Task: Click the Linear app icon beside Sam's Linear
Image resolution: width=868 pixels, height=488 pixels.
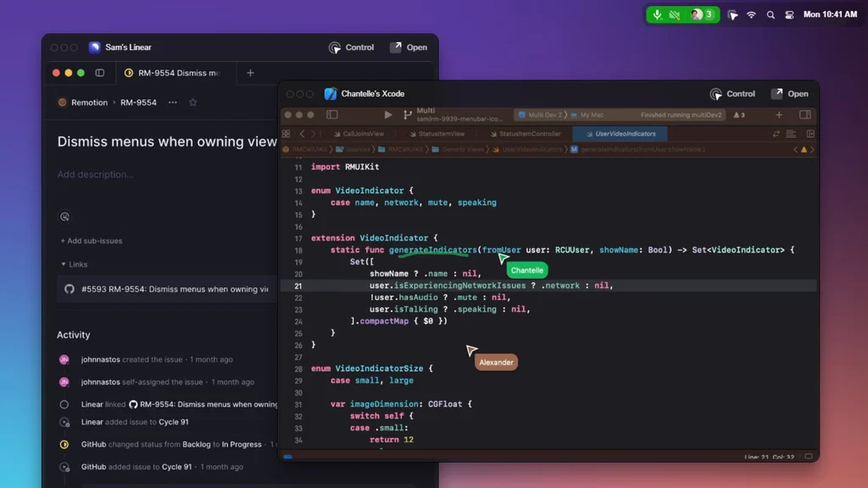Action: click(x=95, y=47)
